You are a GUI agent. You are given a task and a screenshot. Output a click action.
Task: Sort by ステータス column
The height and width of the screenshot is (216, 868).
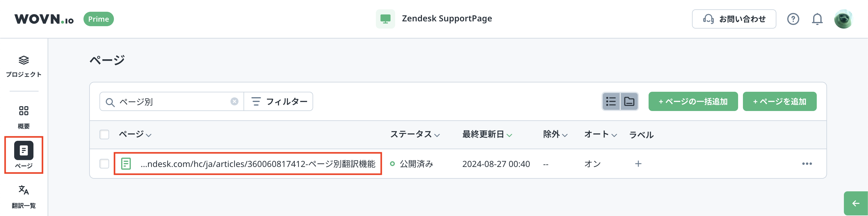415,134
